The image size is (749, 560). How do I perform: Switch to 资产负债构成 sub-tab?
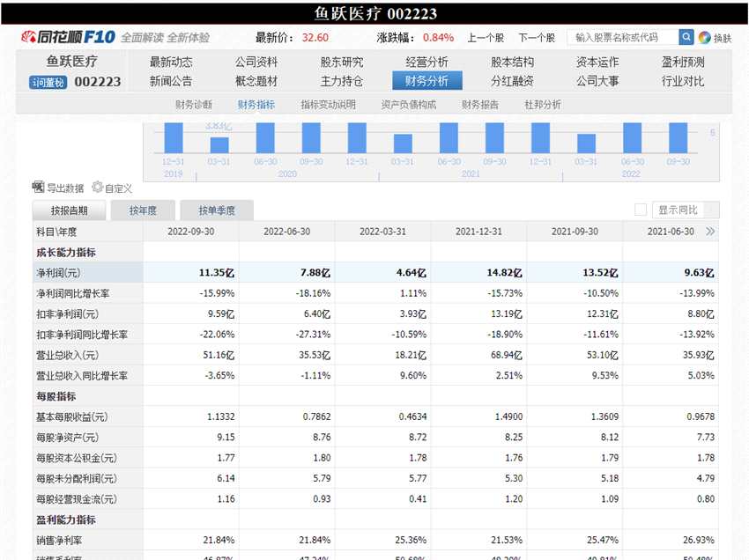[x=409, y=105]
